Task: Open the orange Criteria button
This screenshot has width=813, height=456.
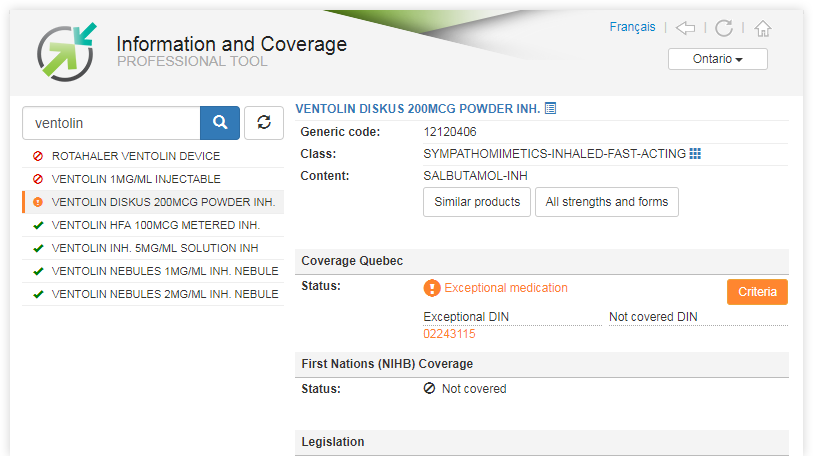Action: (757, 292)
